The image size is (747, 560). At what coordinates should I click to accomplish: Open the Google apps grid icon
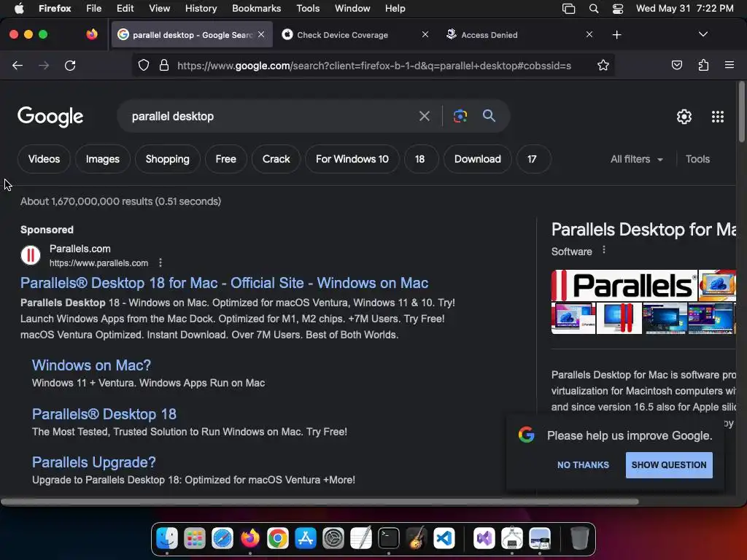pos(718,117)
